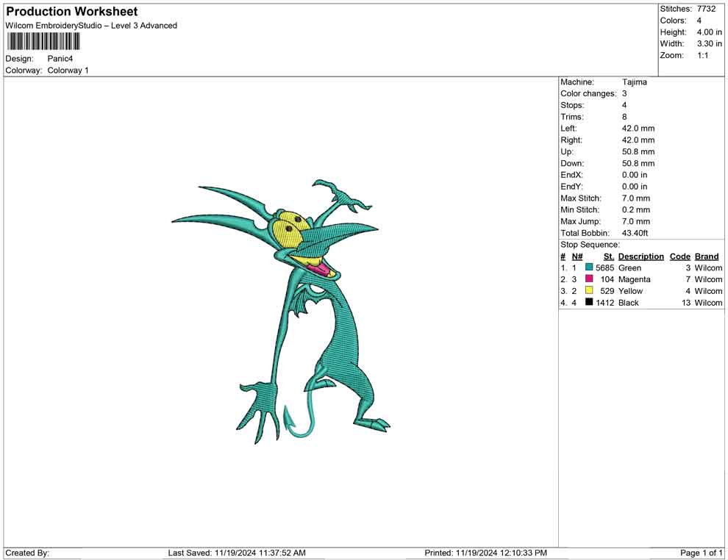Click the Trims value '8'
Screen dimensions: 728x560
(x=624, y=116)
